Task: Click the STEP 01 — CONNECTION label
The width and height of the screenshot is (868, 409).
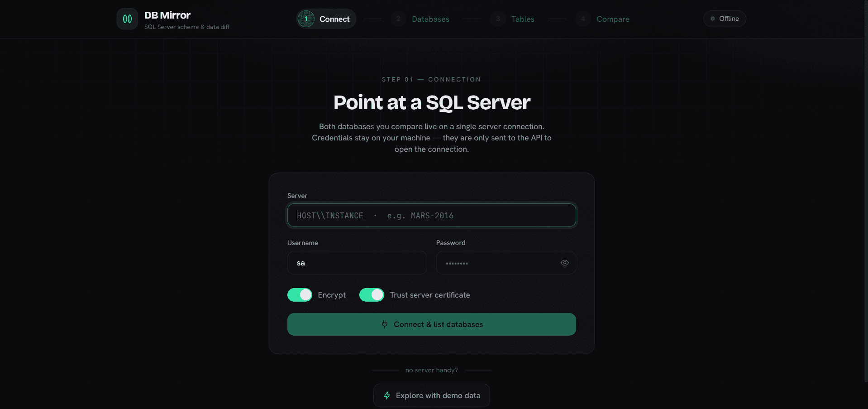Action: point(431,79)
